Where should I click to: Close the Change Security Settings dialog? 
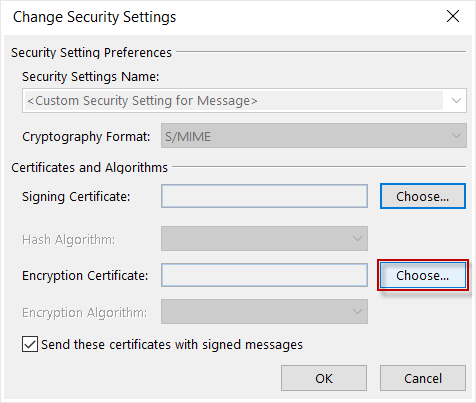pos(453,16)
